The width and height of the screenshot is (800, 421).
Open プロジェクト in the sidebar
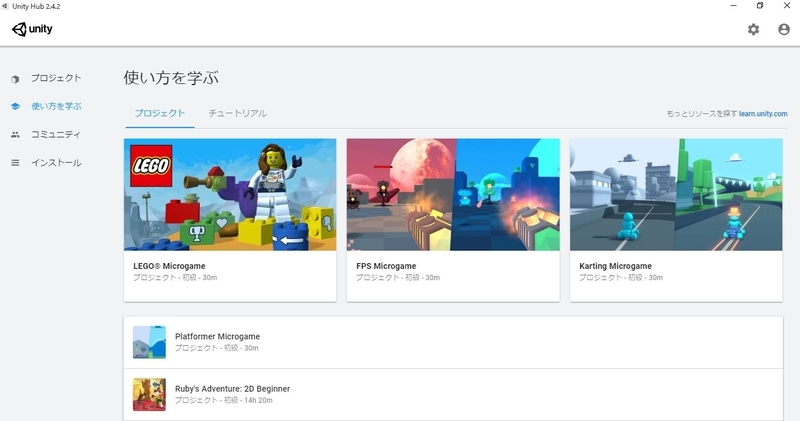coord(56,78)
